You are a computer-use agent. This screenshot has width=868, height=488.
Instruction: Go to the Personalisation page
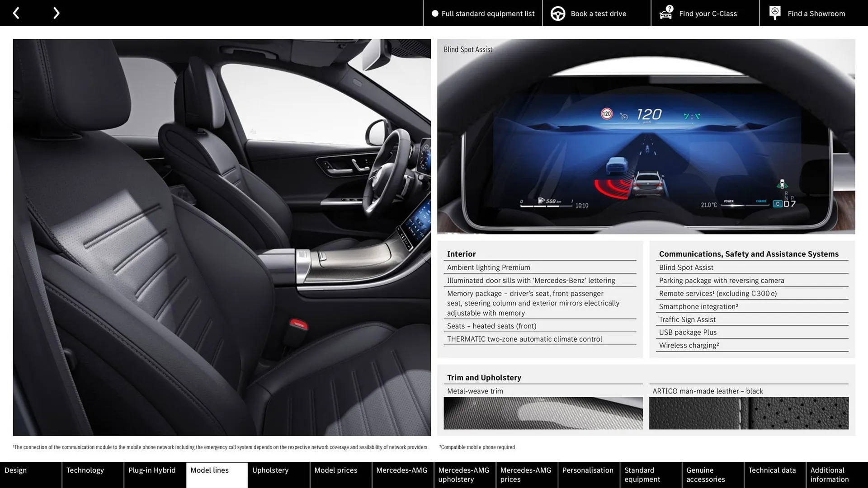click(588, 470)
